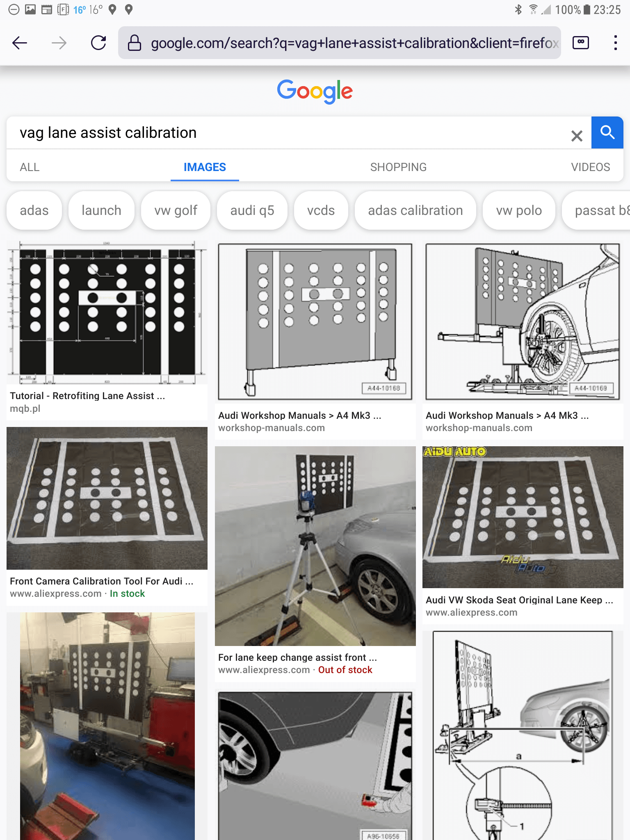
Task: Open the A96-10656 measuring drawing
Action: tap(315, 765)
